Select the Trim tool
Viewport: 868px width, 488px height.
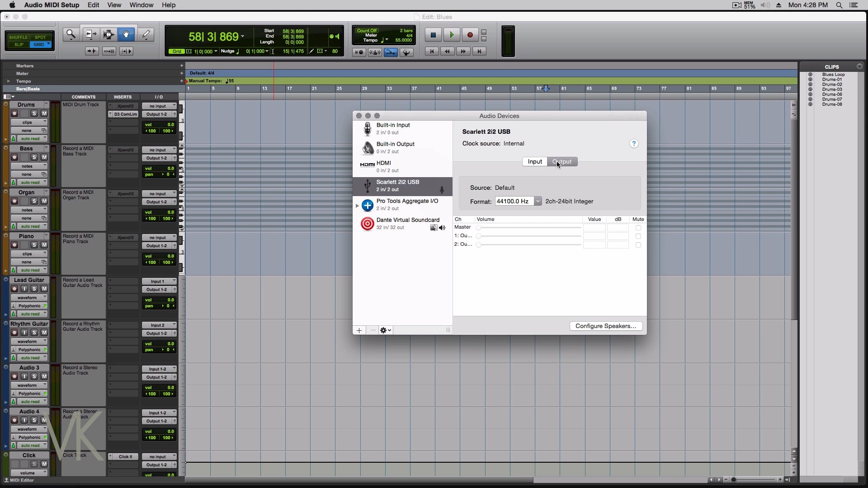coord(91,34)
